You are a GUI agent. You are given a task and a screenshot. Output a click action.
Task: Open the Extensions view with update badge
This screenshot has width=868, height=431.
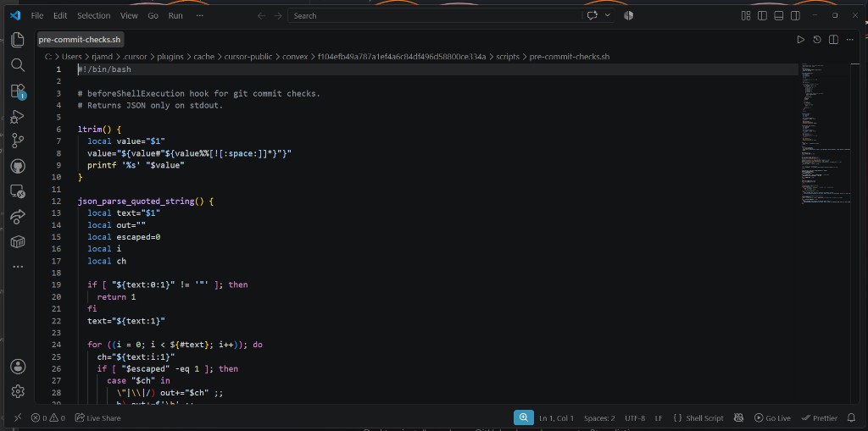(x=18, y=91)
